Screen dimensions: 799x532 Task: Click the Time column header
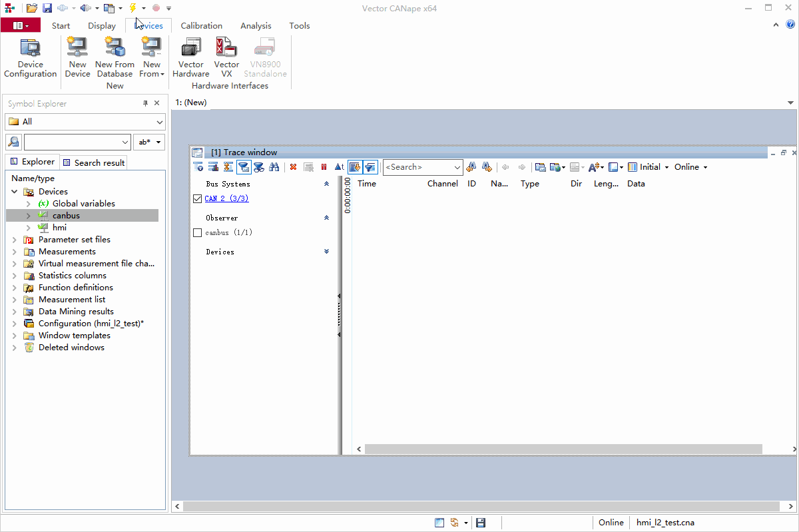point(367,184)
